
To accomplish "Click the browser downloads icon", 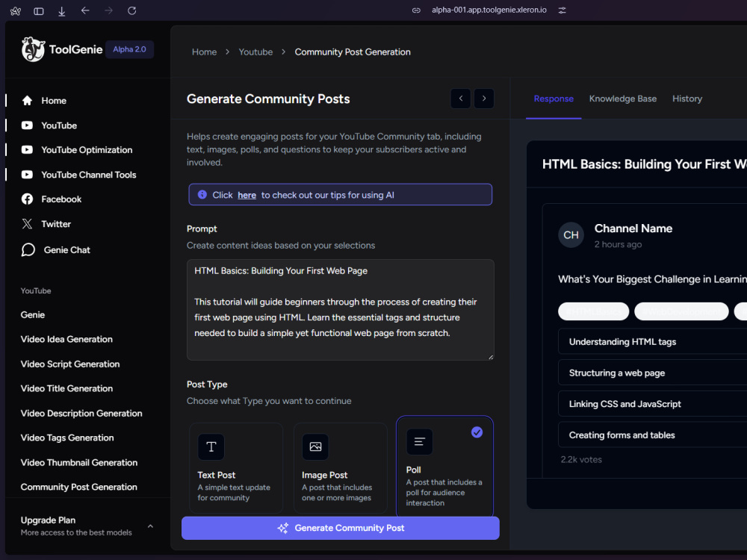I will (x=62, y=10).
